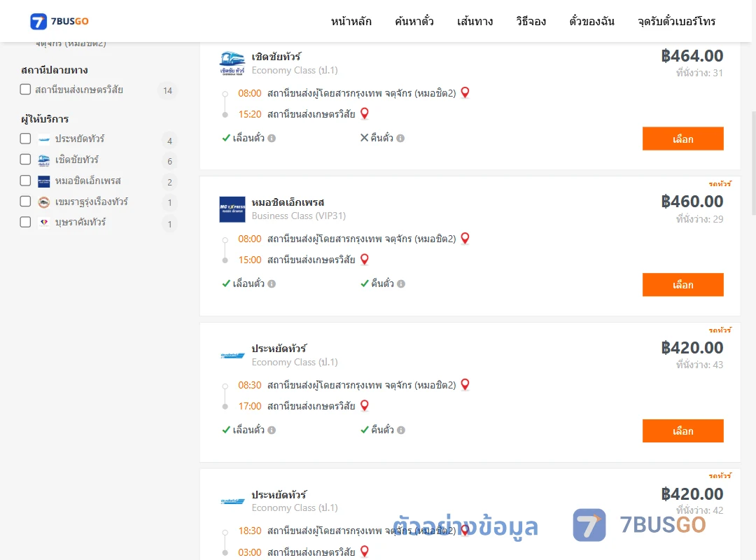Tick หมอชิตเอ็กเพรส operator checkbox
Viewport: 756px width, 560px height.
26,181
